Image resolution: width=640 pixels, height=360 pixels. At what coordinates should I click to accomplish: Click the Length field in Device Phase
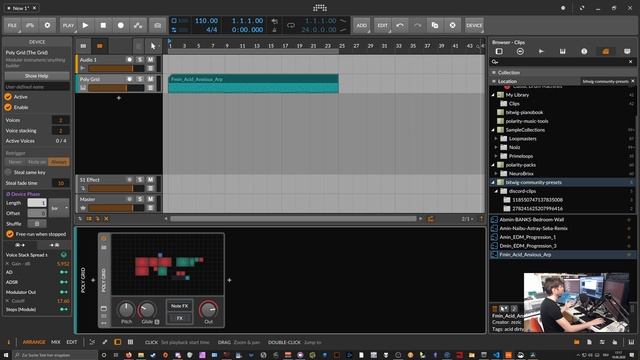pos(37,203)
